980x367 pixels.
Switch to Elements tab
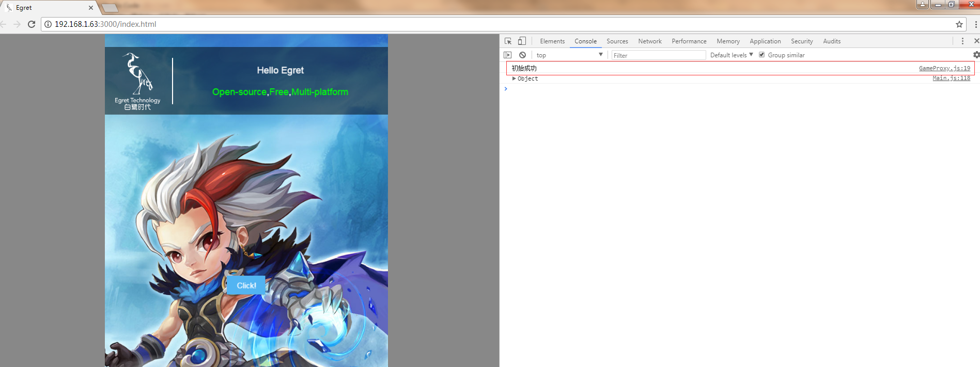(x=552, y=41)
